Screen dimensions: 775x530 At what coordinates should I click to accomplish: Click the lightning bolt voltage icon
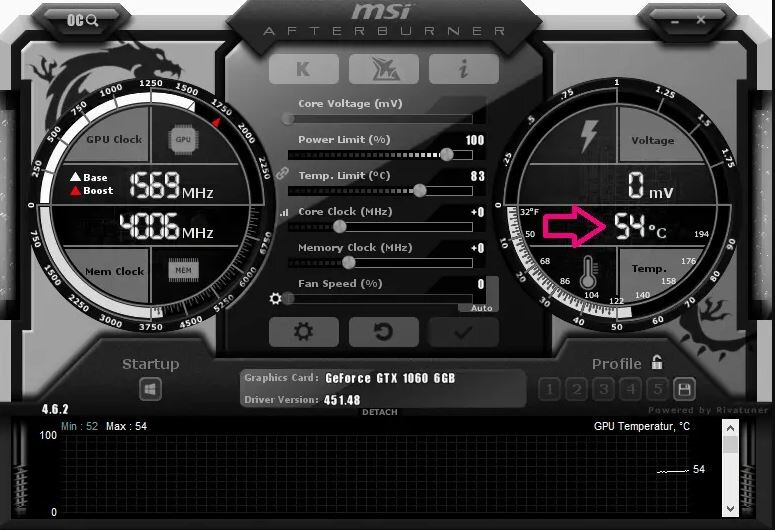(588, 135)
